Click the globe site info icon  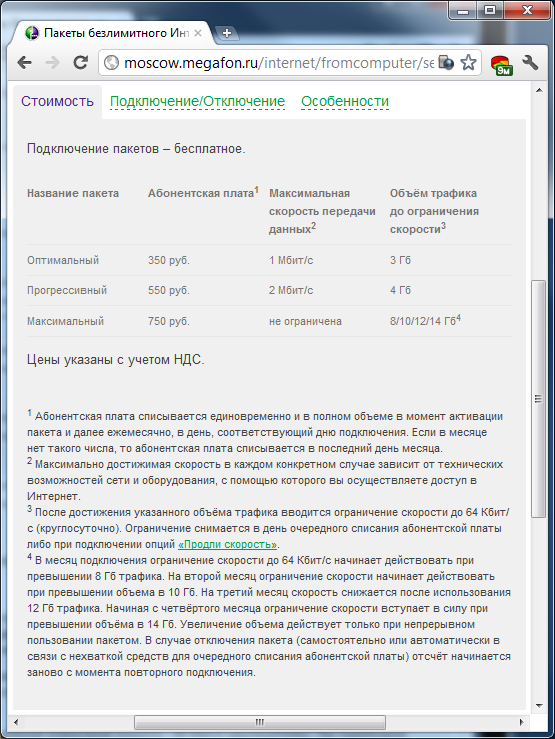111,63
